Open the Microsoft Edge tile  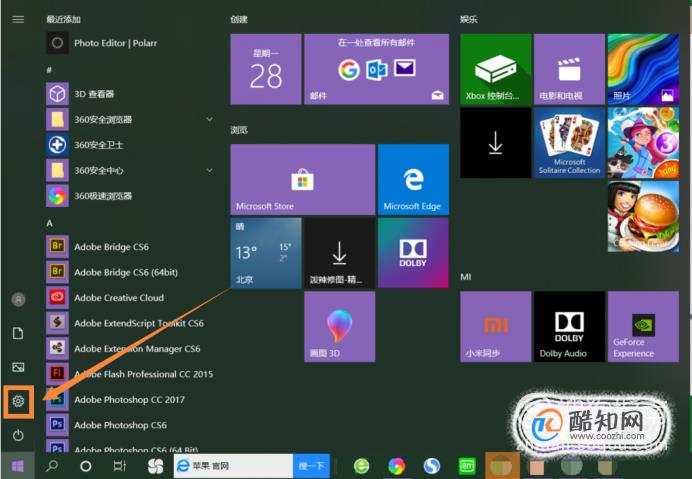(x=413, y=179)
